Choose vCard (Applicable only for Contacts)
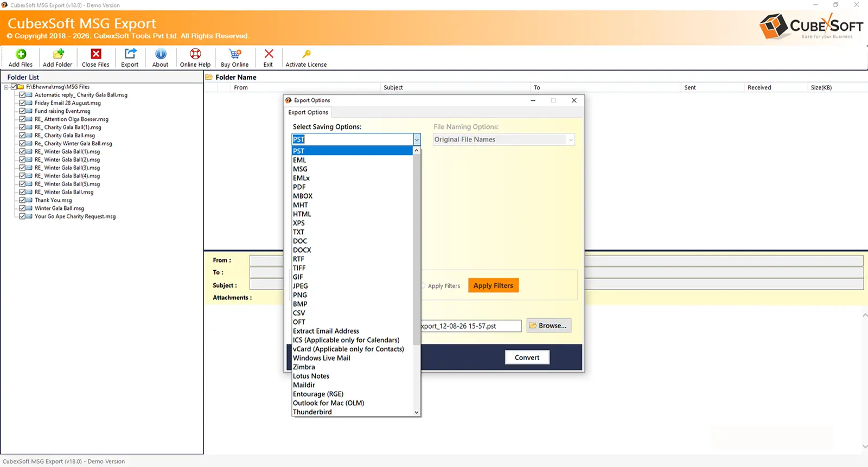Viewport: 868px width, 467px height. click(352, 349)
